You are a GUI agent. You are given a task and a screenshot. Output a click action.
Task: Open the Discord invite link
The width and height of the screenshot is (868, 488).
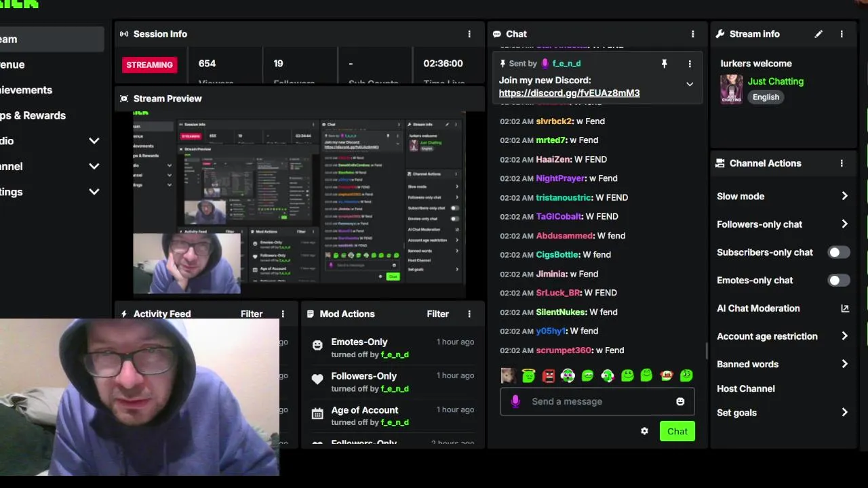[x=569, y=93]
